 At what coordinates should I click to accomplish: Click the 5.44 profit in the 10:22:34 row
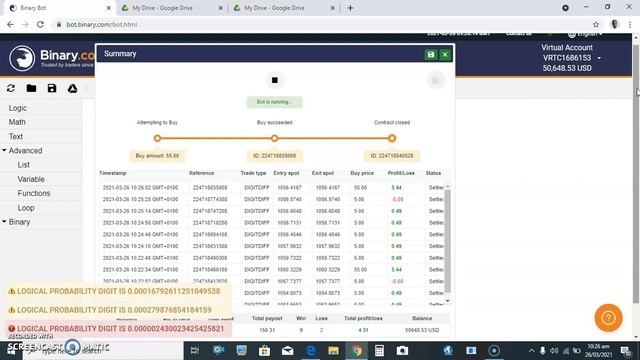click(x=396, y=270)
